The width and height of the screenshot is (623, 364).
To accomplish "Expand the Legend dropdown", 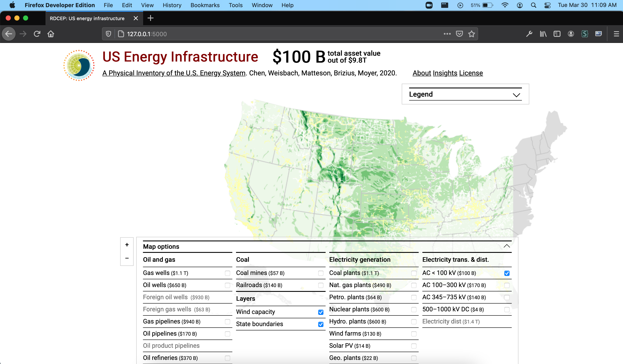I will 516,94.
